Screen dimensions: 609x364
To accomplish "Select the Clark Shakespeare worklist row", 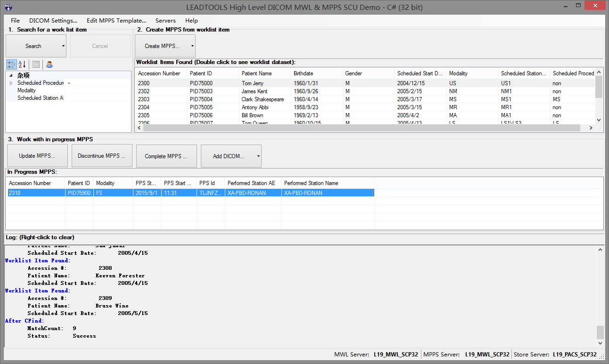I will (x=263, y=99).
